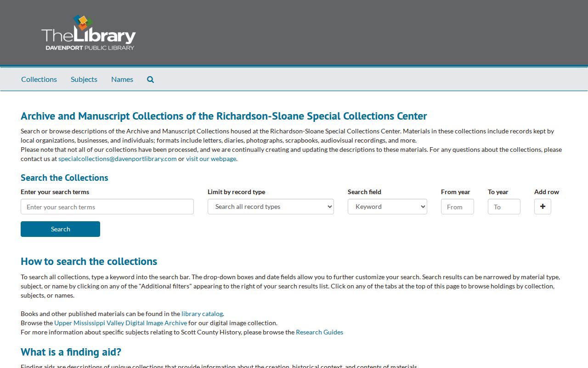Click the 'How to search the collections' heading

coord(89,261)
